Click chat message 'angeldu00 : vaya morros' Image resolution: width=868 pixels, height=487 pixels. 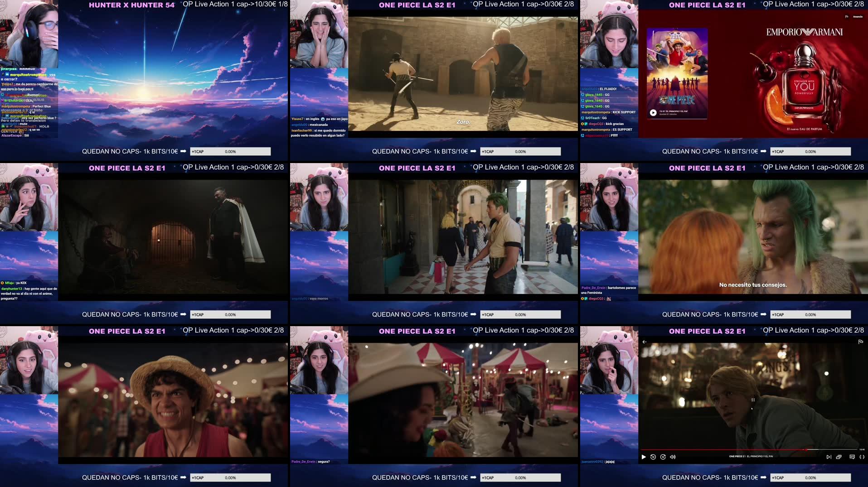click(x=310, y=299)
